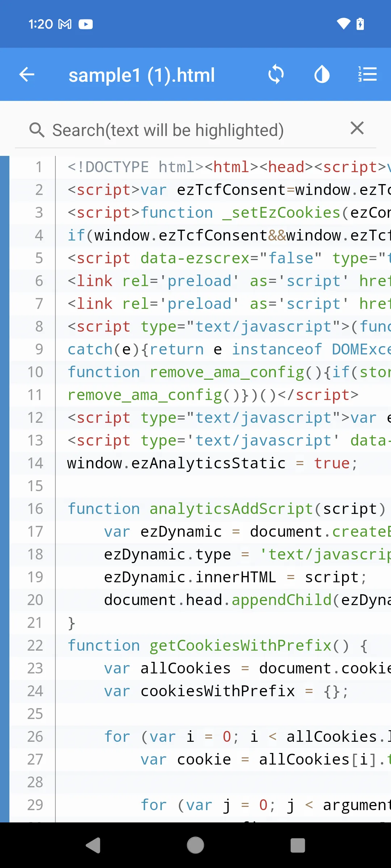Tap line 4 if(window.ezTcfConsent code
Image resolution: width=391 pixels, height=868 pixels.
(229, 235)
